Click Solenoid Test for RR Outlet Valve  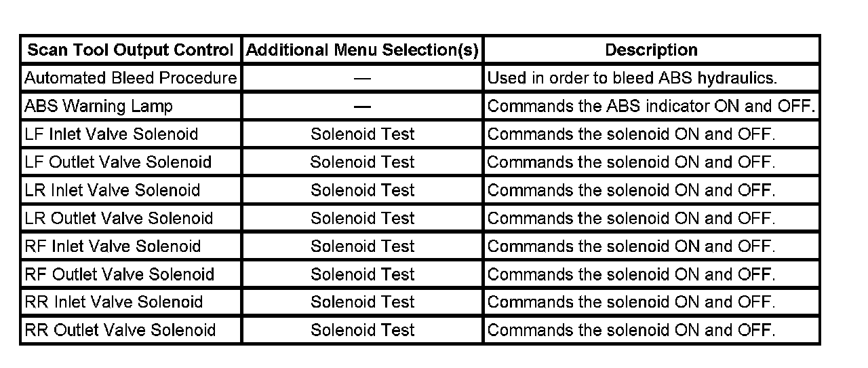pos(362,331)
